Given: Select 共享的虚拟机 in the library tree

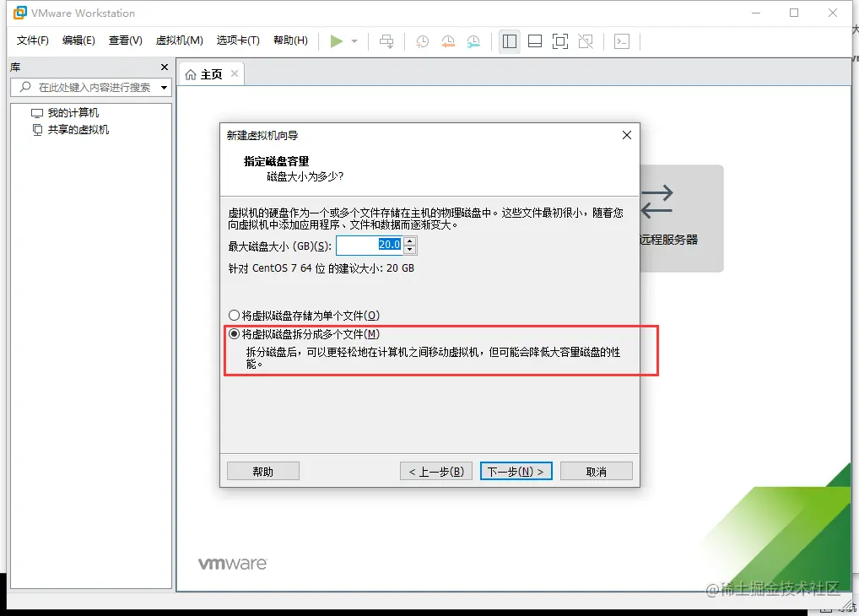Looking at the screenshot, I should pyautogui.click(x=78, y=130).
